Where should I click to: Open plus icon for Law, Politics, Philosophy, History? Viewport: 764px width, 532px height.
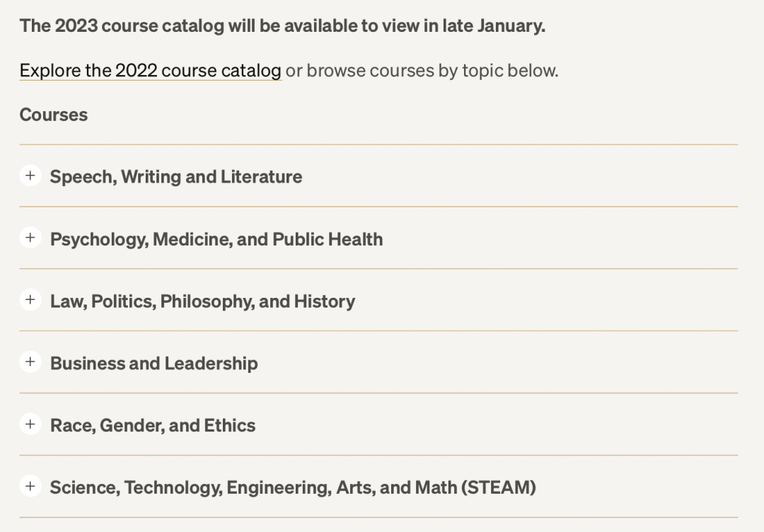click(x=30, y=300)
